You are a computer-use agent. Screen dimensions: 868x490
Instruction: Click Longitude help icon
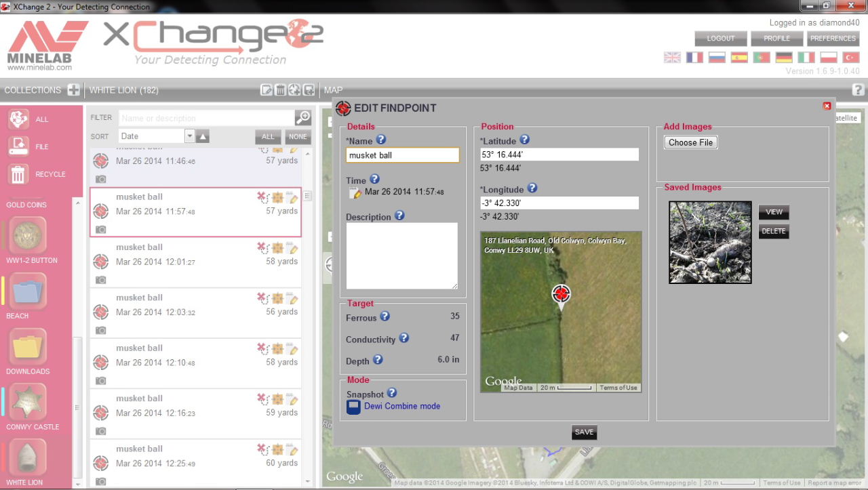point(532,188)
